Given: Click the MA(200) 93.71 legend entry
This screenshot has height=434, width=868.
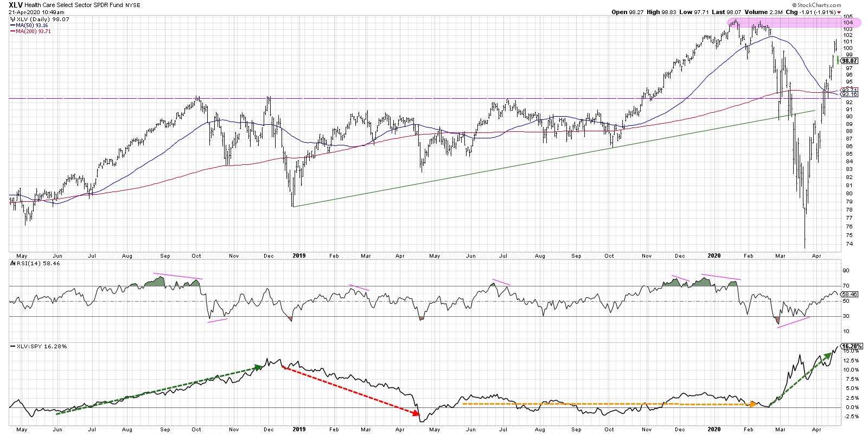Looking at the screenshot, I should (x=34, y=31).
